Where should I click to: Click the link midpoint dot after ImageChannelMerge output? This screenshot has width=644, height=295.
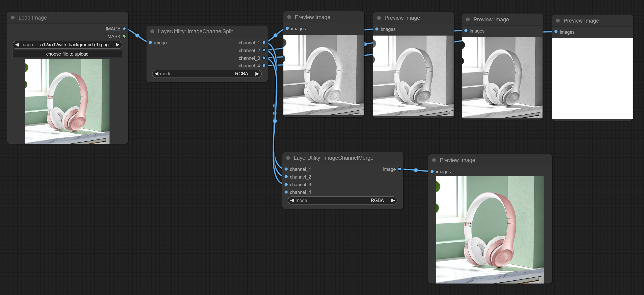point(416,170)
